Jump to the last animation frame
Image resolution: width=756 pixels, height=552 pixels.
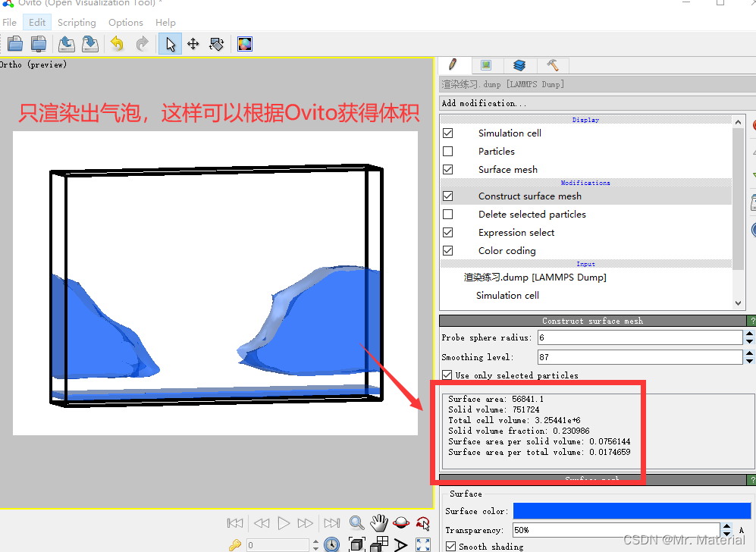coord(331,523)
